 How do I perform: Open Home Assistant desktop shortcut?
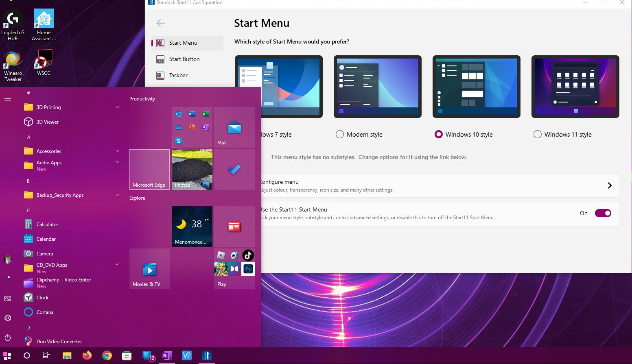44,25
